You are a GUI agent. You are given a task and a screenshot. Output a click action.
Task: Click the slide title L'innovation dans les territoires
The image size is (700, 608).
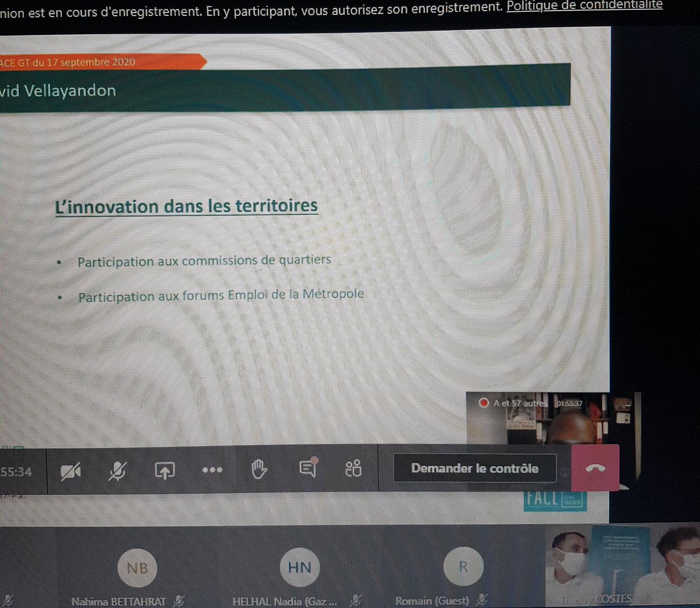point(186,206)
